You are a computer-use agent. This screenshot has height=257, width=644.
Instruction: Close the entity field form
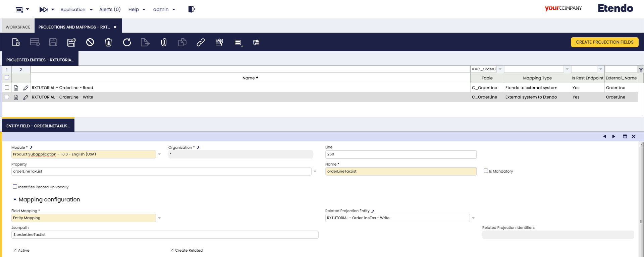click(x=634, y=136)
